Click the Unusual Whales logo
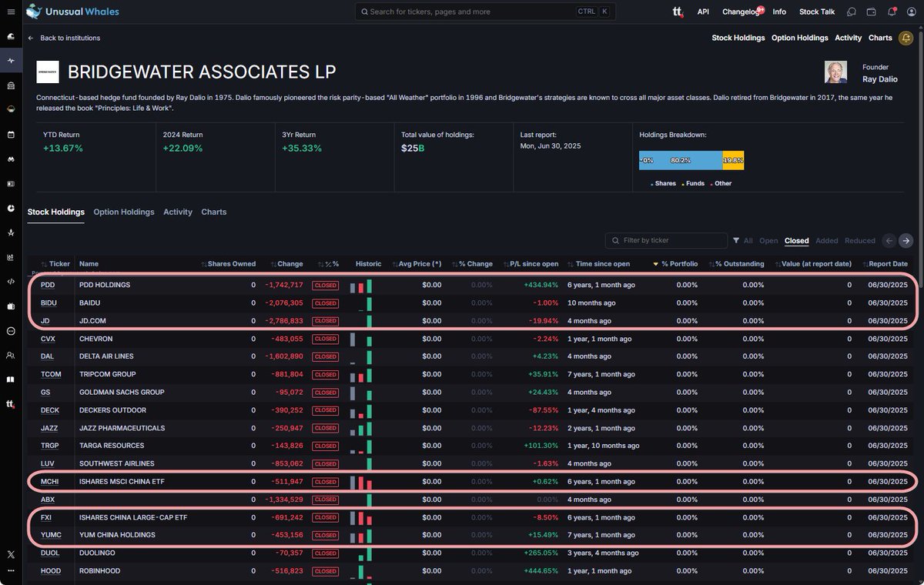Image resolution: width=924 pixels, height=585 pixels. (72, 12)
